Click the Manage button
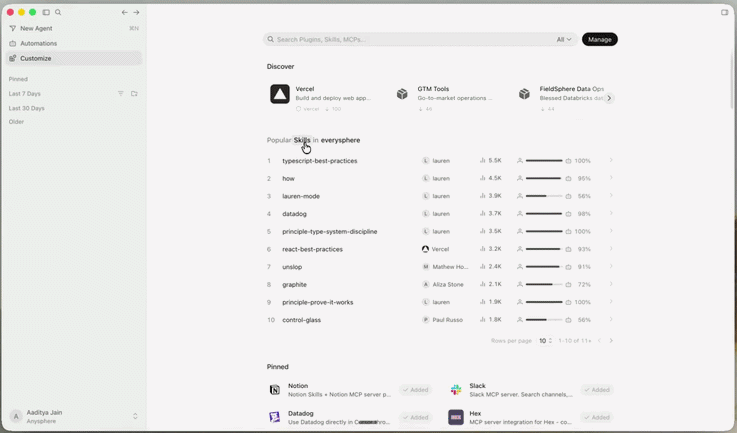This screenshot has height=433, width=737. [600, 39]
